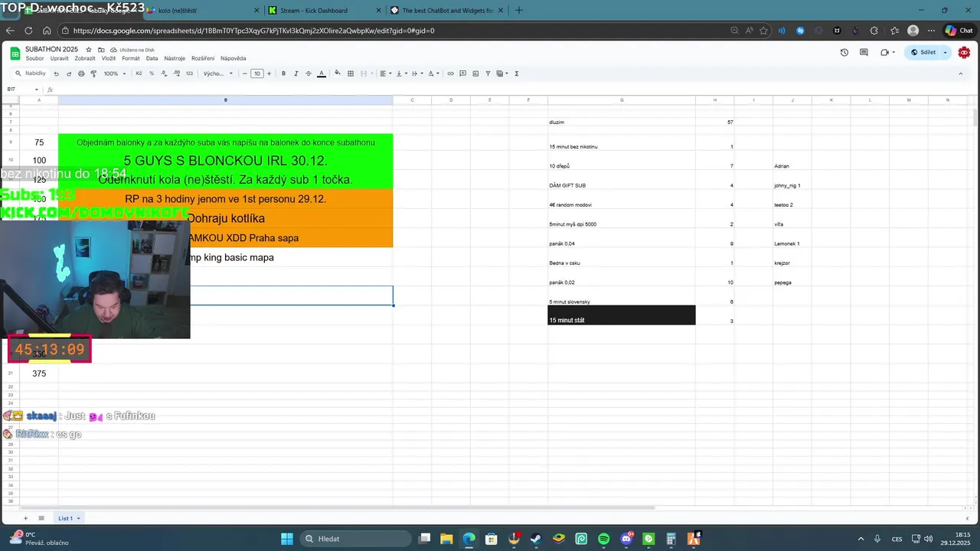Open the Functions sigma menu
980x551 pixels.
click(x=516, y=73)
